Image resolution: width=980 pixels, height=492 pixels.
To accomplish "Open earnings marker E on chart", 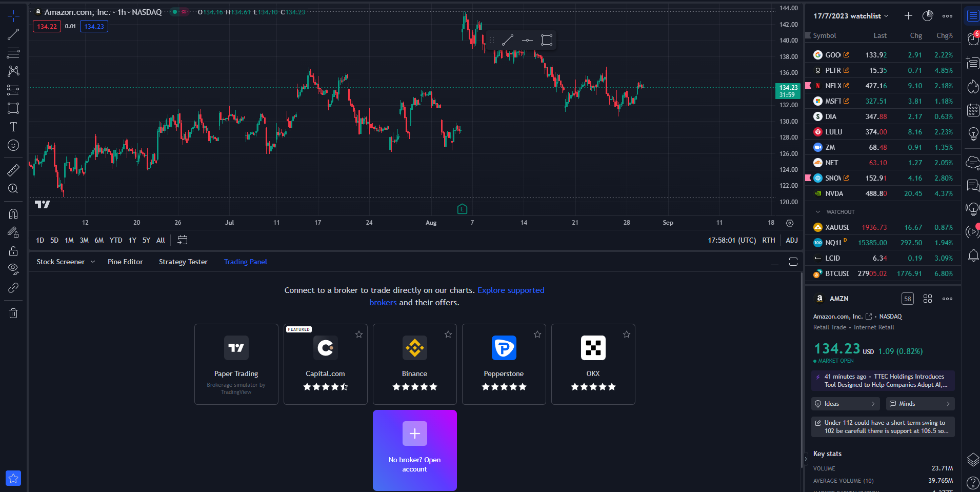I will (x=462, y=209).
